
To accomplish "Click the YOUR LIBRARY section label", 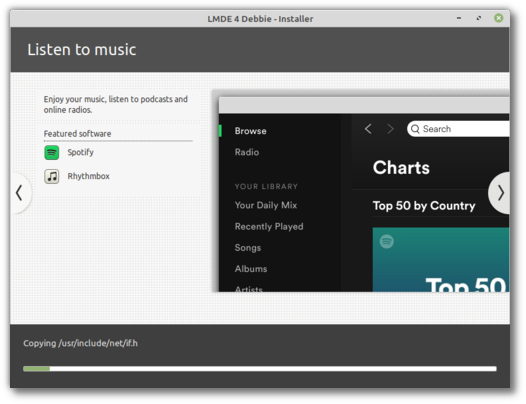I will (x=266, y=187).
